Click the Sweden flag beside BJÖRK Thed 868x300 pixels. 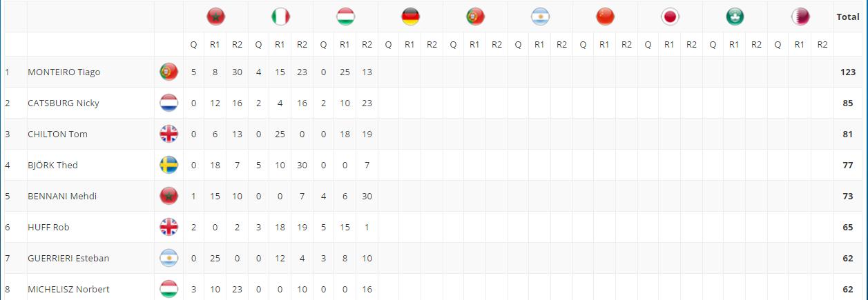pyautogui.click(x=168, y=166)
